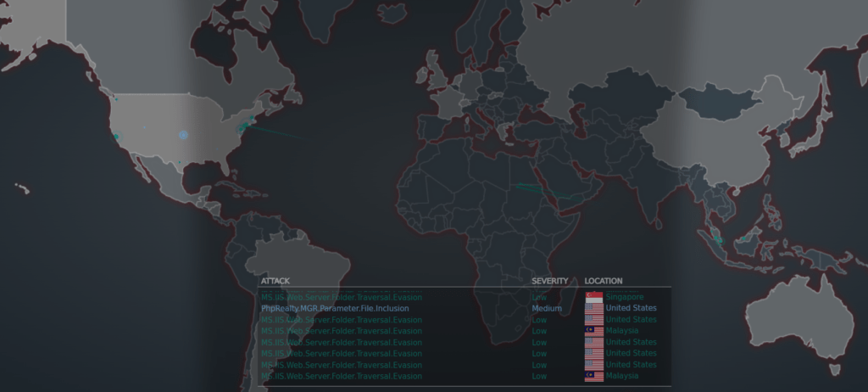Click the teal attack marker near Malaysia on map

719,240
